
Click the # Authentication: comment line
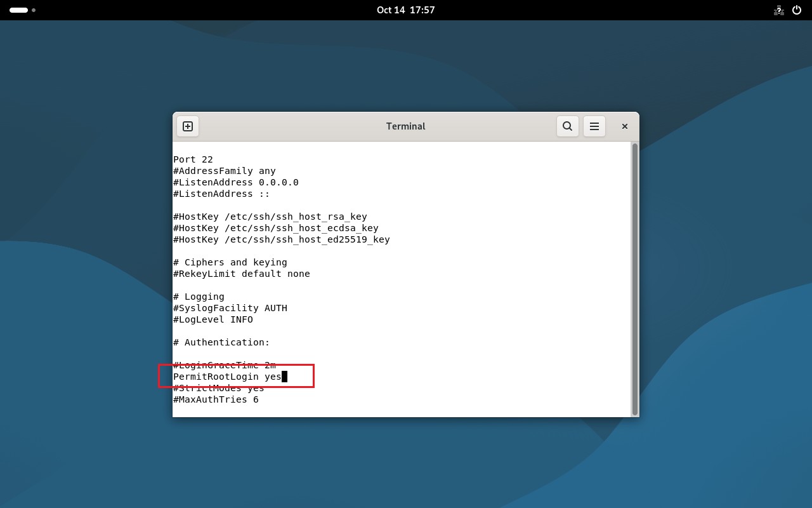tap(222, 342)
